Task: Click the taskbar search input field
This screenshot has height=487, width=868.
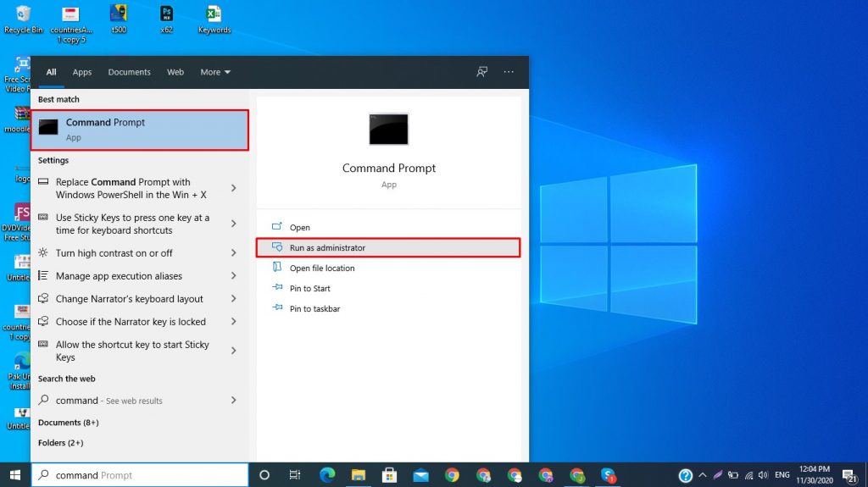Action: point(140,475)
